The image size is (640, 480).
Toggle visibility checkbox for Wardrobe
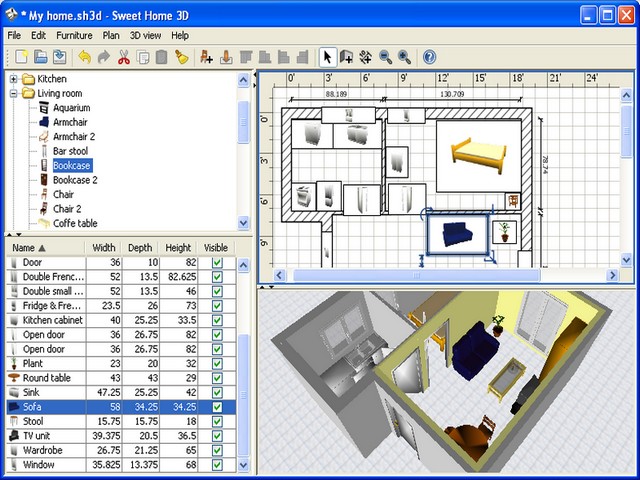point(217,450)
